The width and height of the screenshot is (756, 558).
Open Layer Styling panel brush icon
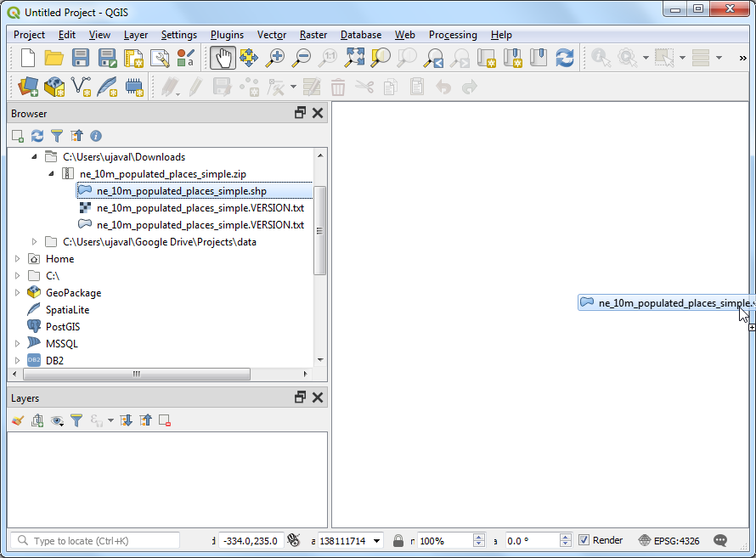pos(18,420)
